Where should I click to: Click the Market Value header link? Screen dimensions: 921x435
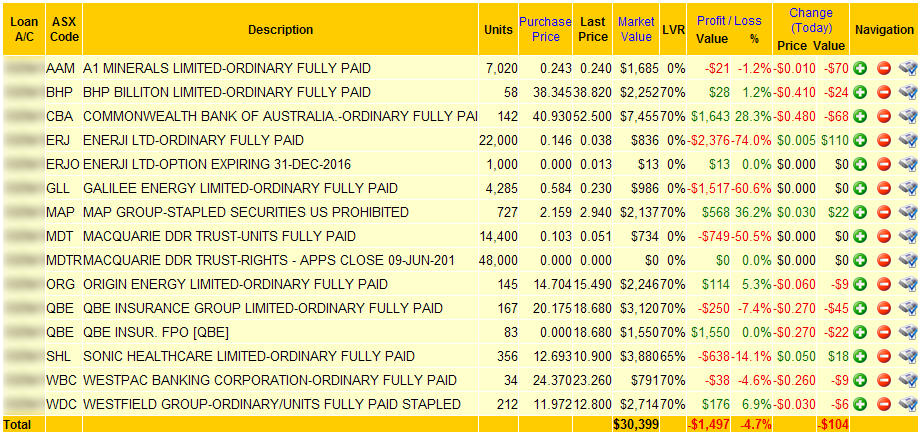(x=636, y=29)
